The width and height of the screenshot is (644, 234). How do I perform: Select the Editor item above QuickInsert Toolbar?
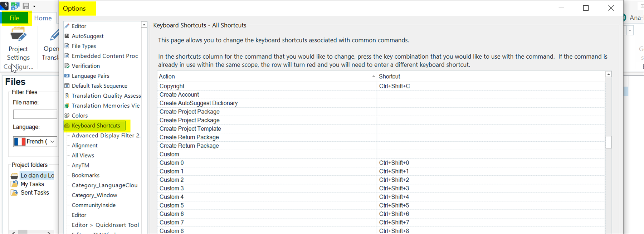[x=79, y=215]
